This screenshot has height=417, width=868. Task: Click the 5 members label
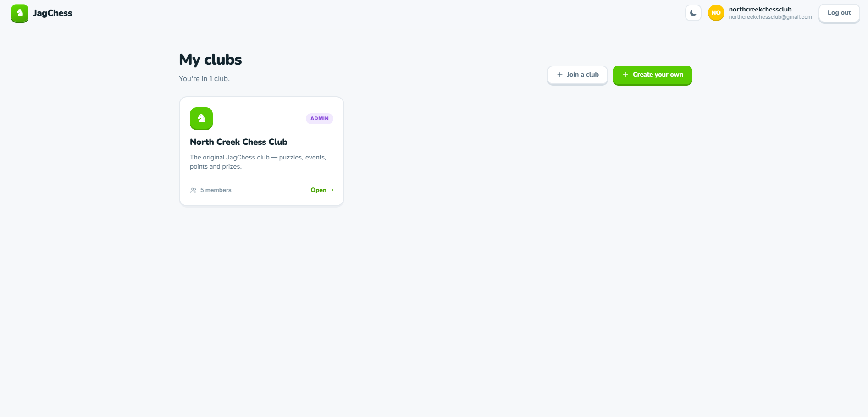(x=216, y=190)
